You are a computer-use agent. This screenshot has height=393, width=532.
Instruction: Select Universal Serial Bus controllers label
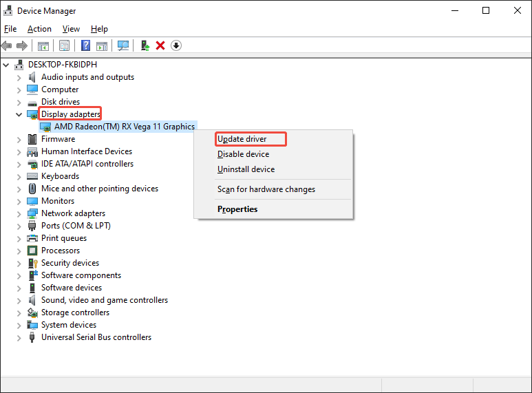click(96, 337)
